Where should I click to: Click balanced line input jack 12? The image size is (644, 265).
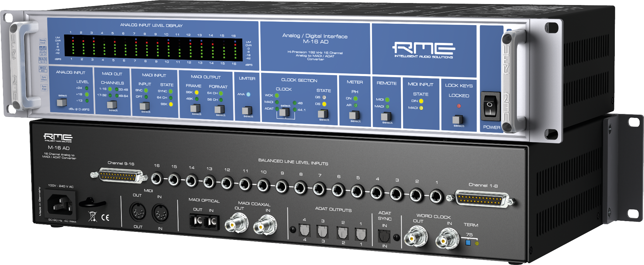click(227, 183)
